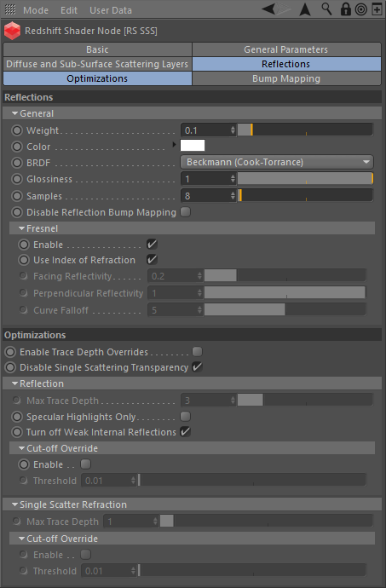The image size is (386, 588).
Task: Click the Weight slider bar
Action: (305, 130)
